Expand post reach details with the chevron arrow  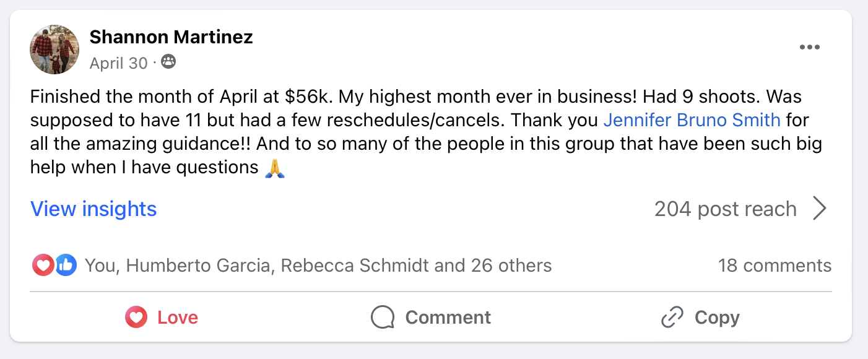tap(819, 209)
